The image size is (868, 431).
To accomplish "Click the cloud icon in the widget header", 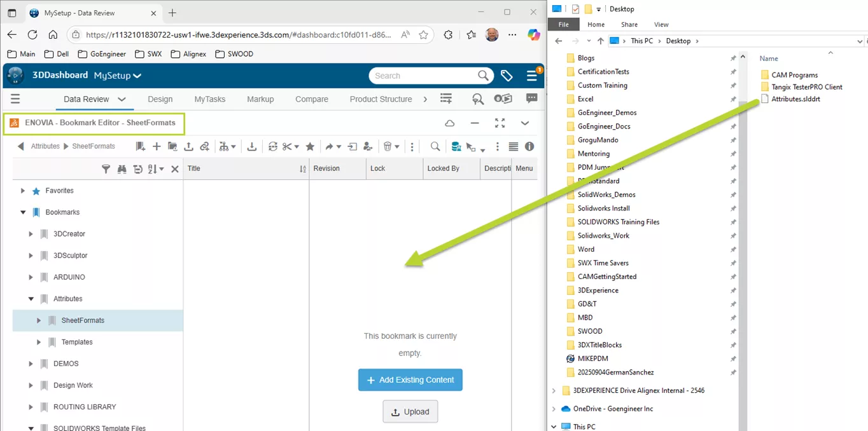I will click(x=449, y=123).
